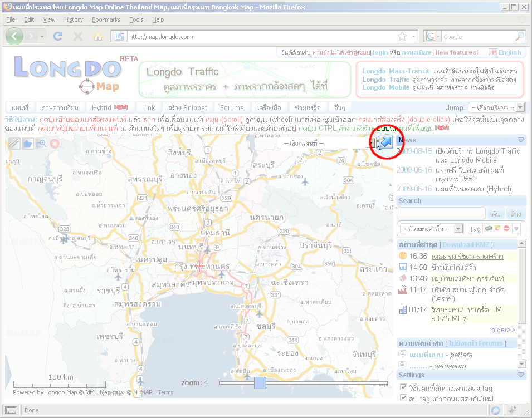Viewport: 532px width, 418px height.
Task: Click the factory icon beside 11:17 entry
Action: [403, 289]
